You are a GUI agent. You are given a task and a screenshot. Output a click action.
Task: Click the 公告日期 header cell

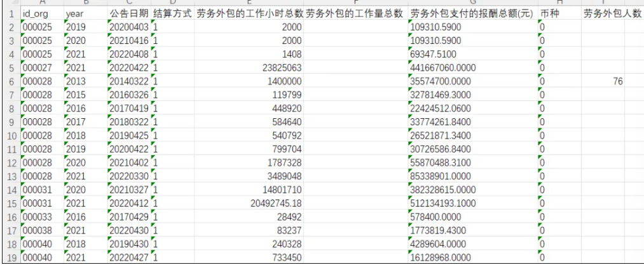click(x=129, y=13)
